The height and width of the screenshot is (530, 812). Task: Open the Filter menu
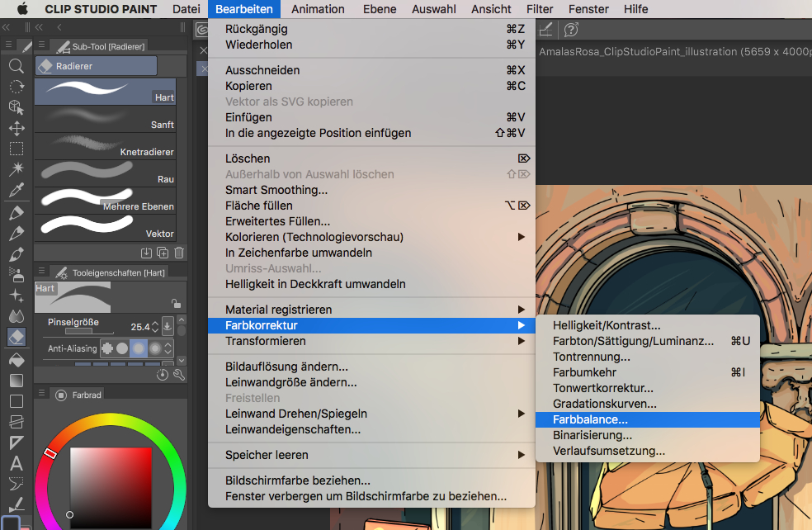pyautogui.click(x=540, y=9)
